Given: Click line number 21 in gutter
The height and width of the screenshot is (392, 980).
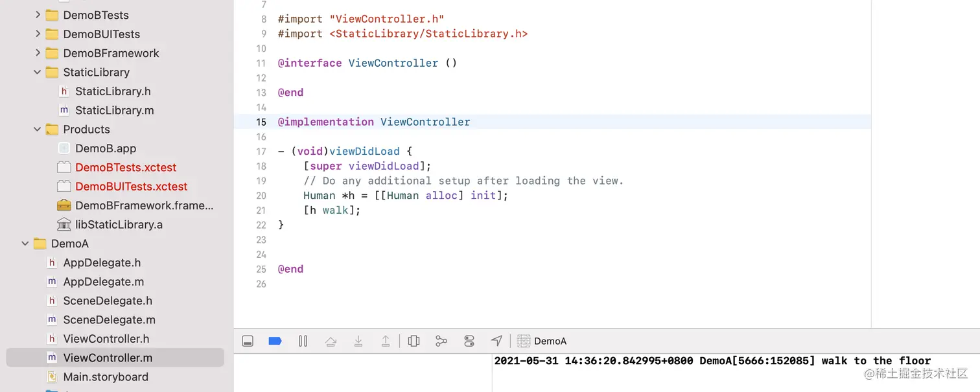Looking at the screenshot, I should 261,210.
